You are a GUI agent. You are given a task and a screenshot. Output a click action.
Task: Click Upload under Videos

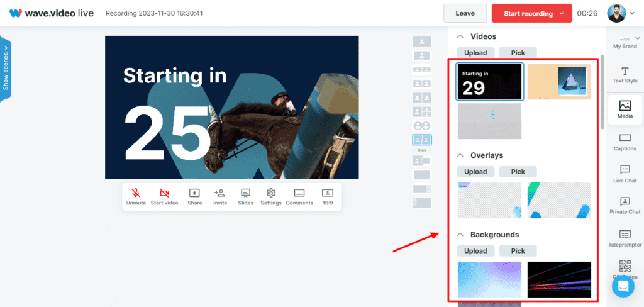point(475,53)
